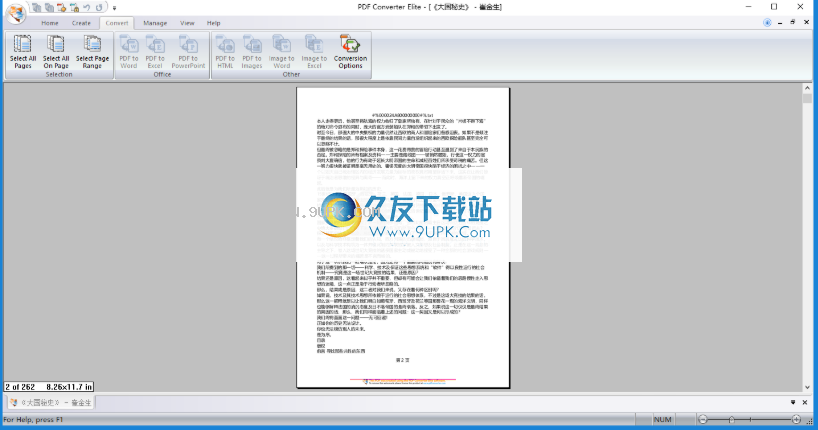Image resolution: width=818 pixels, height=430 pixels.
Task: Close the inner document window
Action: click(x=807, y=22)
